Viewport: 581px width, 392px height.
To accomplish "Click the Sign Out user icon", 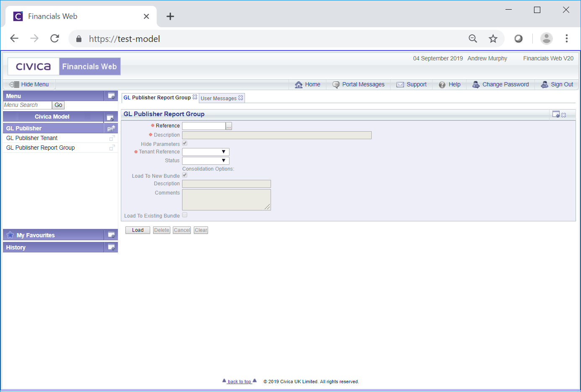I will click(x=545, y=85).
